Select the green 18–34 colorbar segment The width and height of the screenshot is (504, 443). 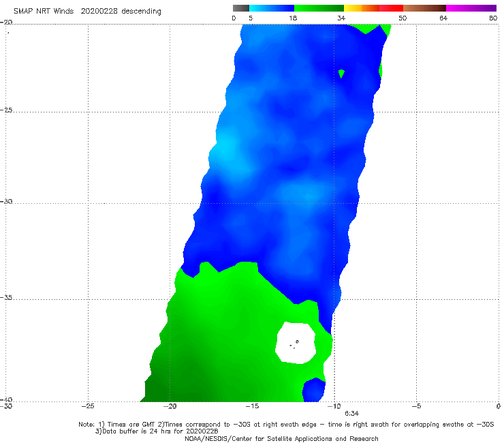(x=319, y=8)
